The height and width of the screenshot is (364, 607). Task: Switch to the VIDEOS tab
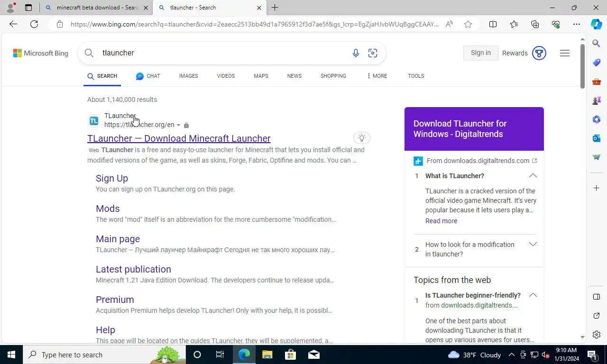point(226,76)
